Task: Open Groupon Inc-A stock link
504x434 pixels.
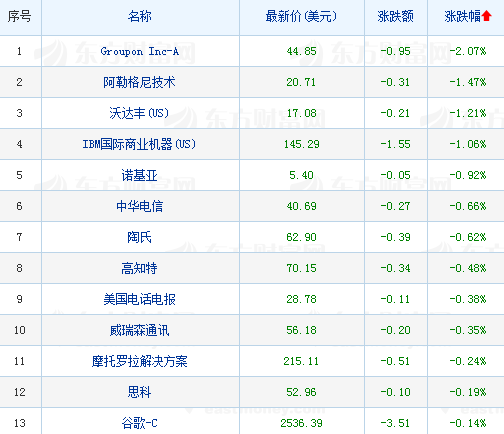Action: click(140, 51)
